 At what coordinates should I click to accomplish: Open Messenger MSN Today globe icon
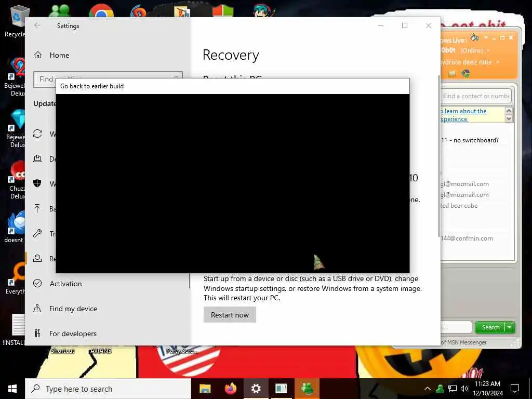(466, 73)
